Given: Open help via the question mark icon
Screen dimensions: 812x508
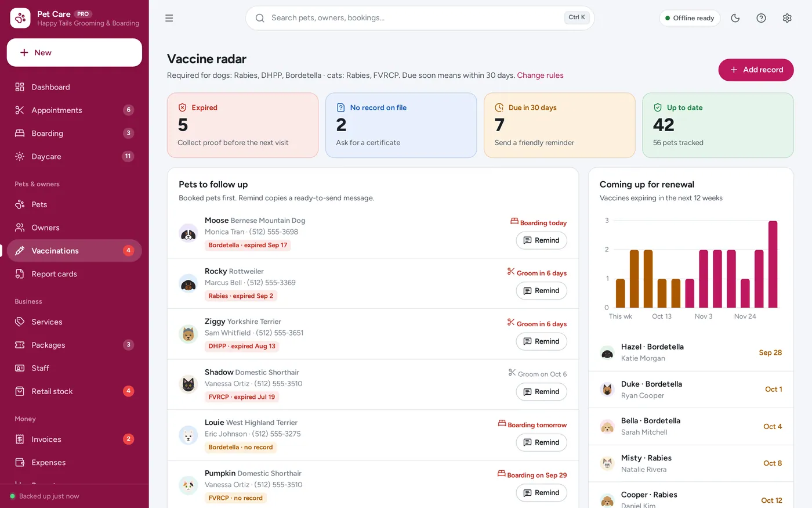Looking at the screenshot, I should point(762,18).
